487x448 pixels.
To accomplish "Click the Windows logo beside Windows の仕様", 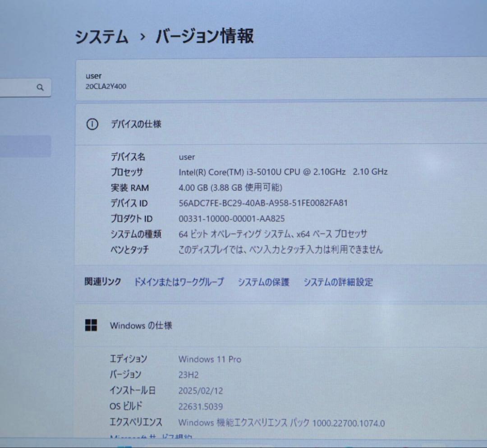I will tap(92, 325).
